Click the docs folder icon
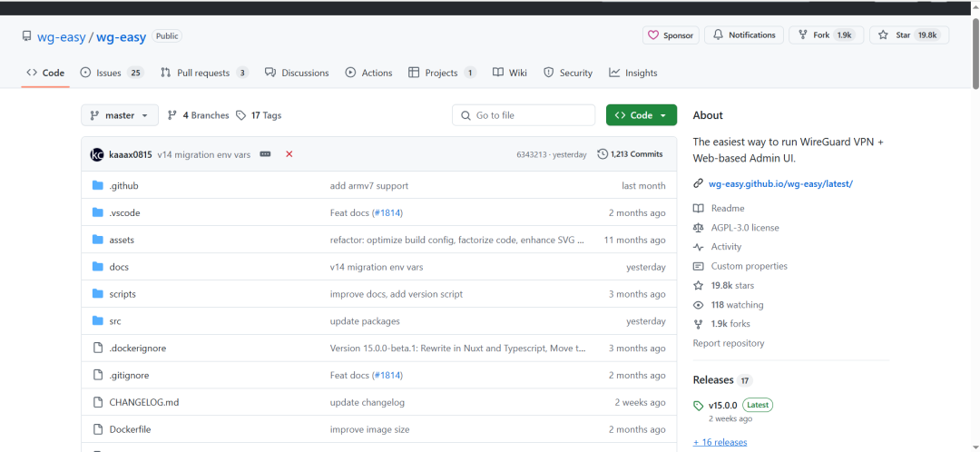Screen dimensions: 980x452 point(97,267)
